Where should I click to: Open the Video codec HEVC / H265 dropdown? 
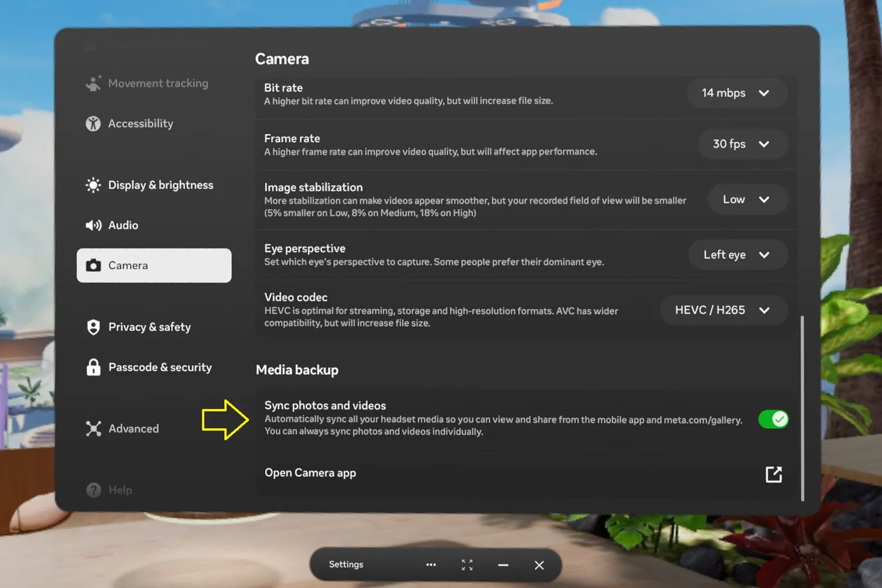coord(724,310)
